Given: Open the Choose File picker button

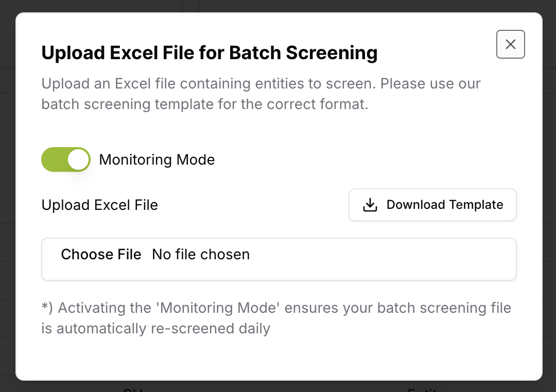Looking at the screenshot, I should coord(101,255).
